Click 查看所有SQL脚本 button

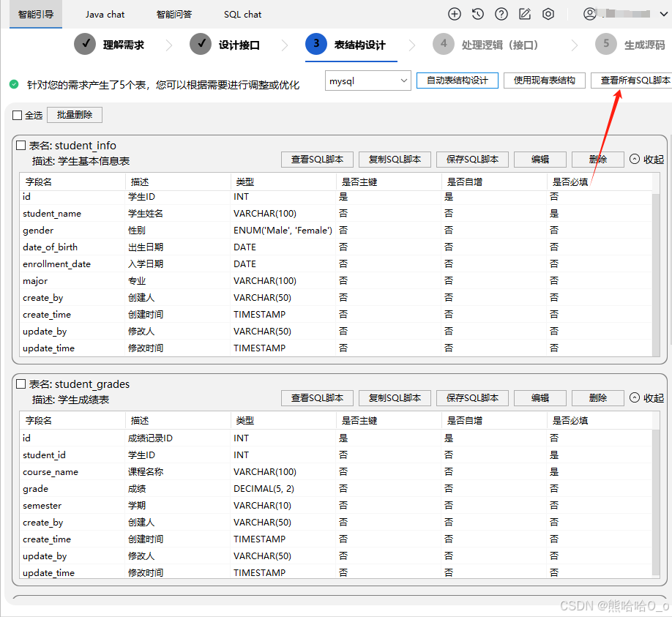tap(631, 81)
